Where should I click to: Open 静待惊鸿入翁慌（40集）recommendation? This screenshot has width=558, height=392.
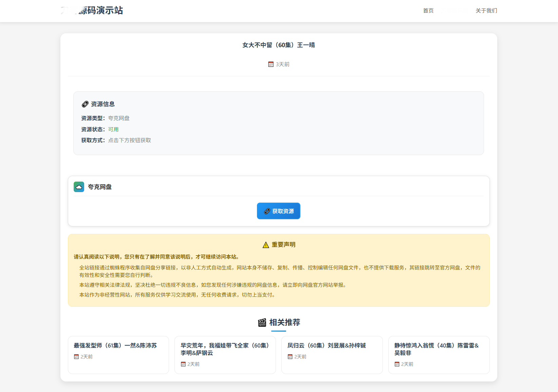click(436, 349)
